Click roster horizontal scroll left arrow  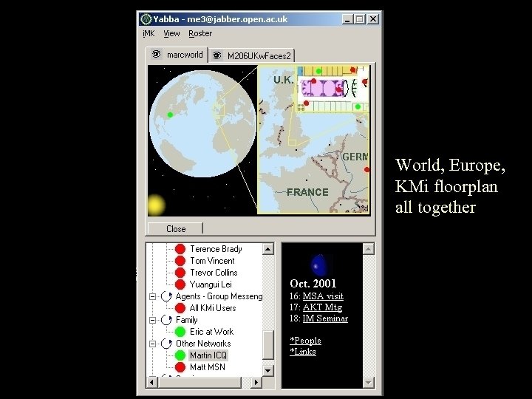click(151, 383)
